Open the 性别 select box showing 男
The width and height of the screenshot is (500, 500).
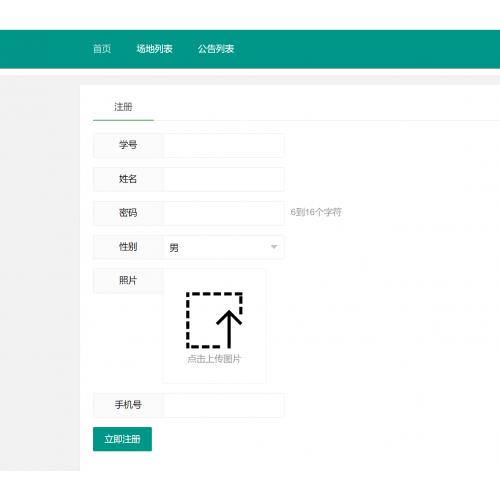[223, 247]
